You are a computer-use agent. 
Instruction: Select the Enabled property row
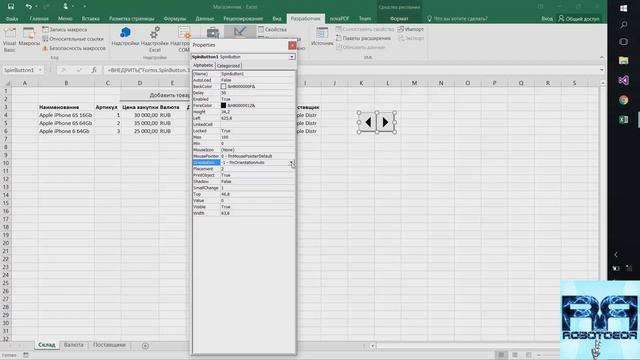coord(244,99)
